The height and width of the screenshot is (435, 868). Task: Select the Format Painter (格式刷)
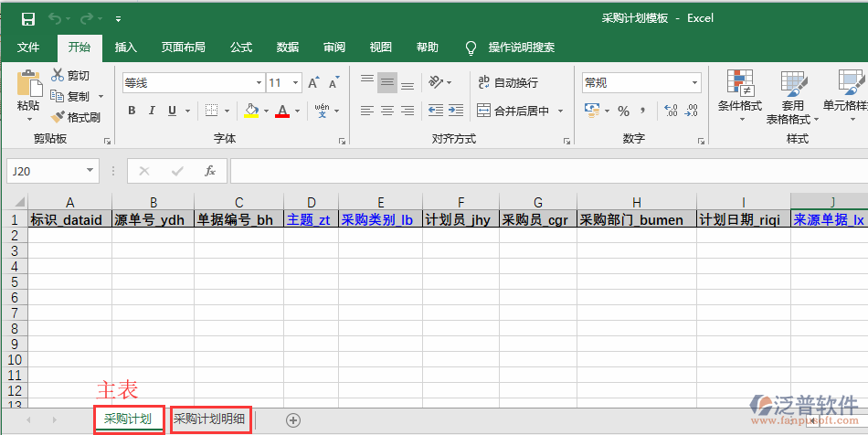[x=75, y=117]
